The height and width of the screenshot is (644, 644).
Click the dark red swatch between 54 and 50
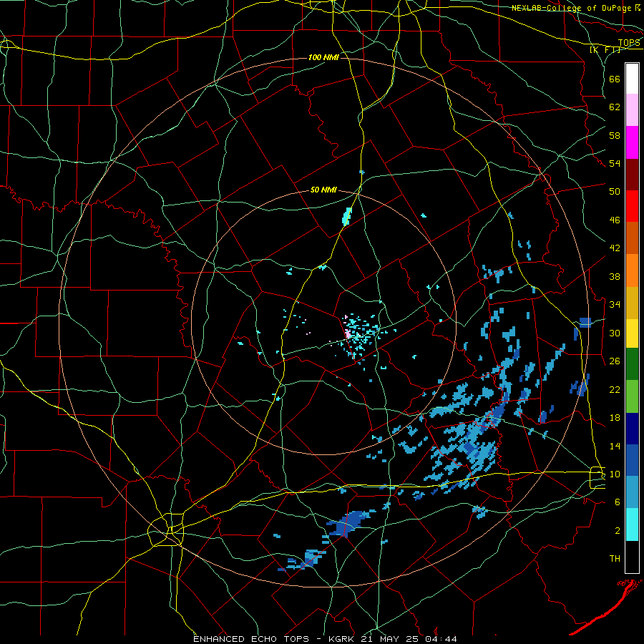[632, 174]
